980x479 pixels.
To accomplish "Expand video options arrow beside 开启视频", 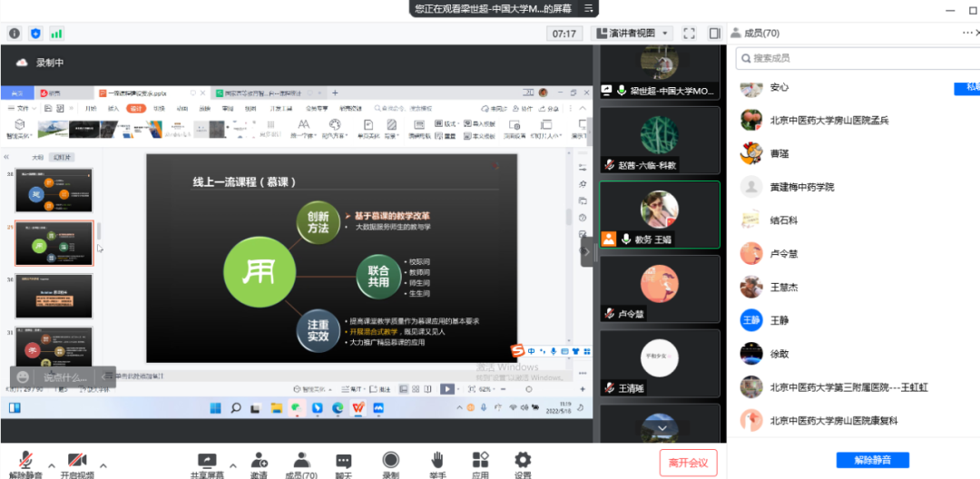I will pyautogui.click(x=103, y=463).
